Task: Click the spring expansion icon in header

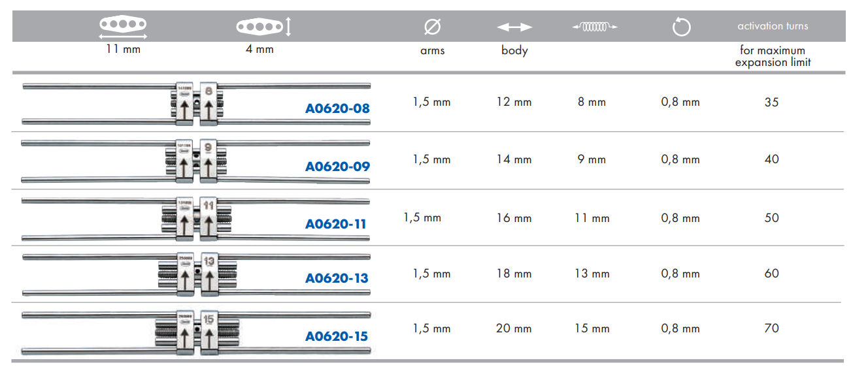Action: pyautogui.click(x=595, y=27)
